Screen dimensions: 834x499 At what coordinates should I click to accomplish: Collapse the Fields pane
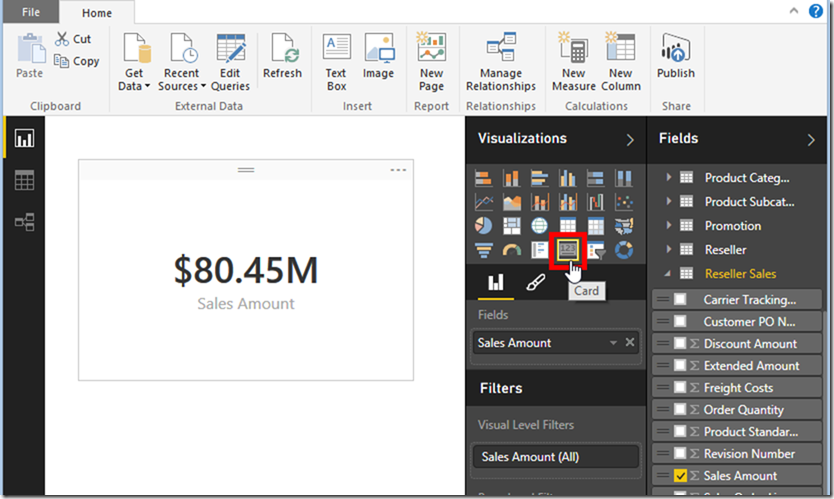(811, 139)
